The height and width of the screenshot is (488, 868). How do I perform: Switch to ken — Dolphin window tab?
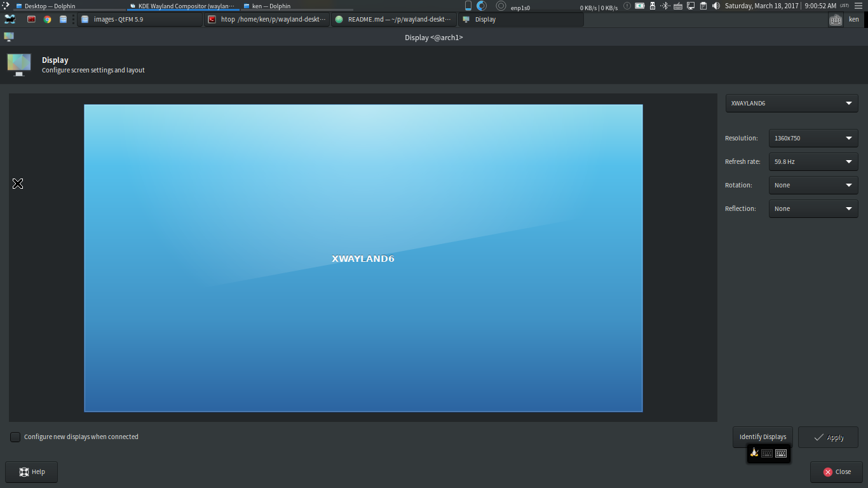coord(296,6)
